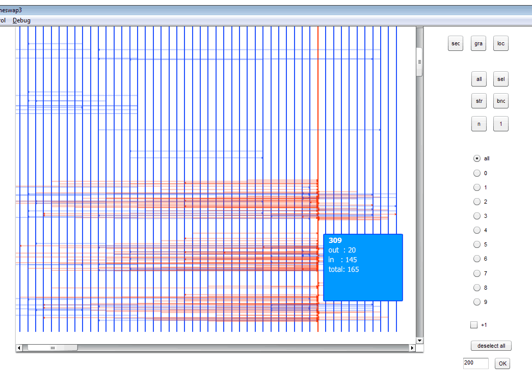532x392 pixels.
Task: Click the '1' button next to n
Action: (x=501, y=124)
